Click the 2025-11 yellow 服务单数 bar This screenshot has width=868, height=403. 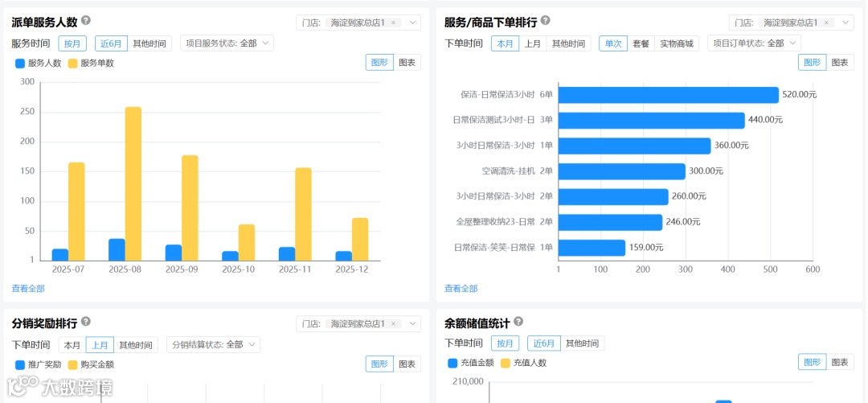tap(303, 214)
